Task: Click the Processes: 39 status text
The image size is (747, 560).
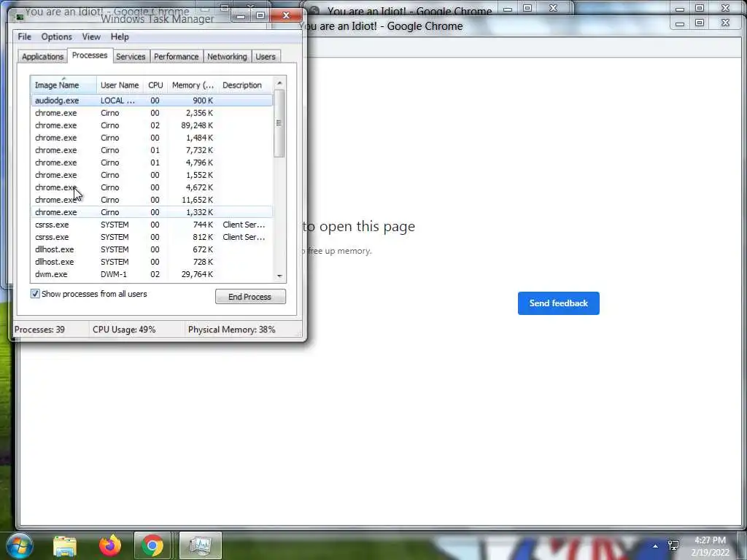Action: coord(39,330)
